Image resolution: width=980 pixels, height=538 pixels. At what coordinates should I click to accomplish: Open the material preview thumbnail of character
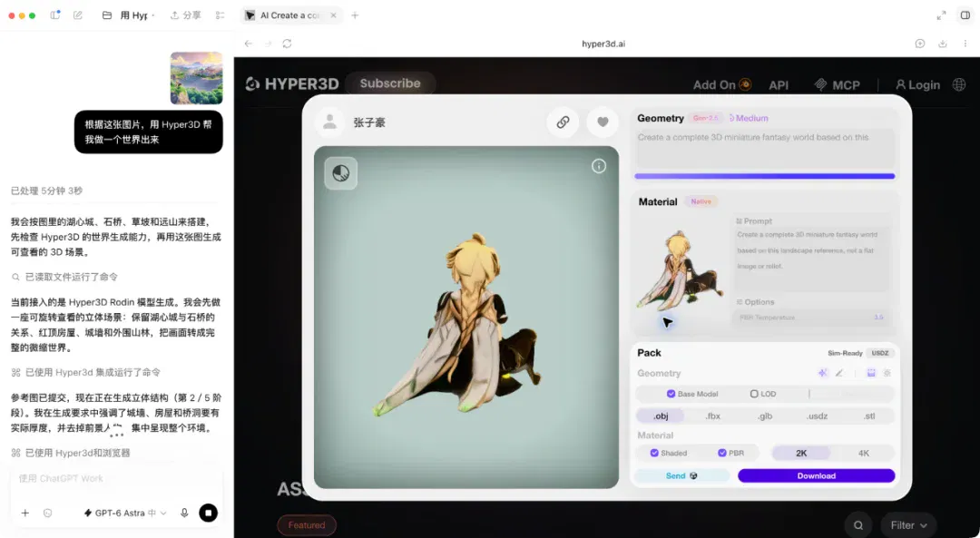tap(681, 270)
